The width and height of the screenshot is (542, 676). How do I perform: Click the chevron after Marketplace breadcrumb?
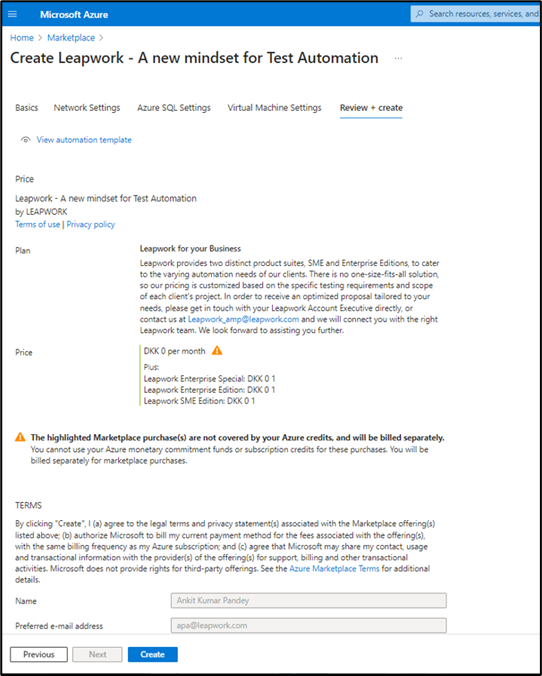pyautogui.click(x=101, y=38)
